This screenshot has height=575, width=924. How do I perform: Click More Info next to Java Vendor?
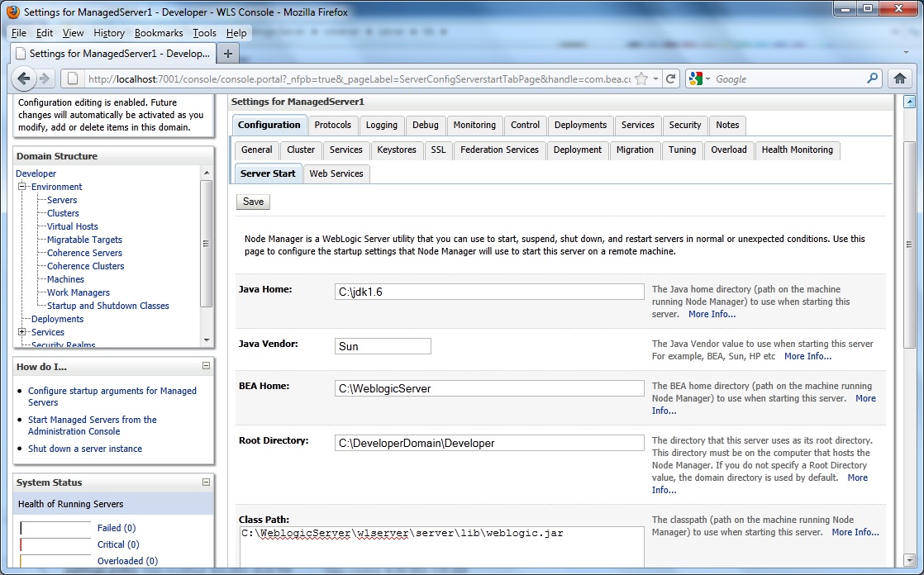(807, 356)
